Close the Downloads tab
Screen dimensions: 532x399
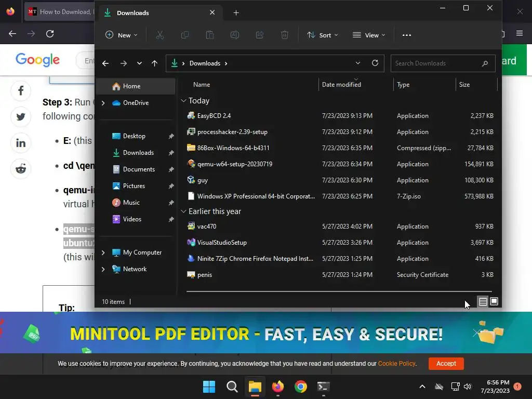pos(212,12)
